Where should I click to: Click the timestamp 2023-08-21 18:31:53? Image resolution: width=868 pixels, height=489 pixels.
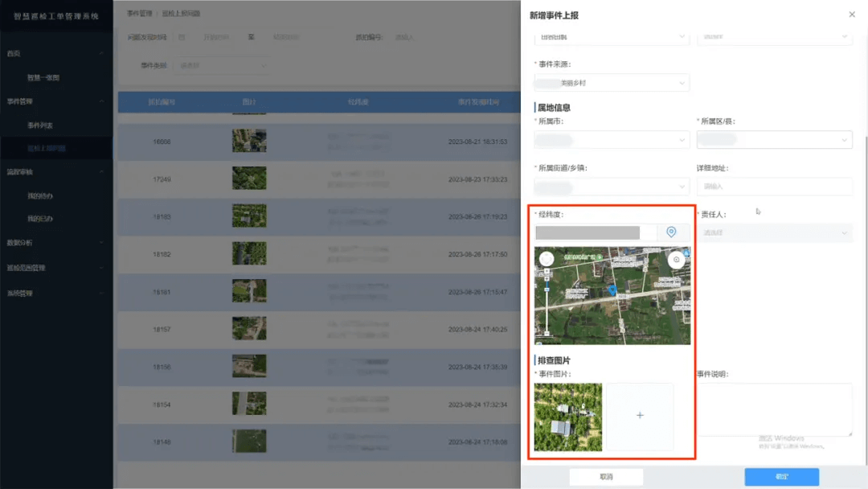(x=477, y=142)
